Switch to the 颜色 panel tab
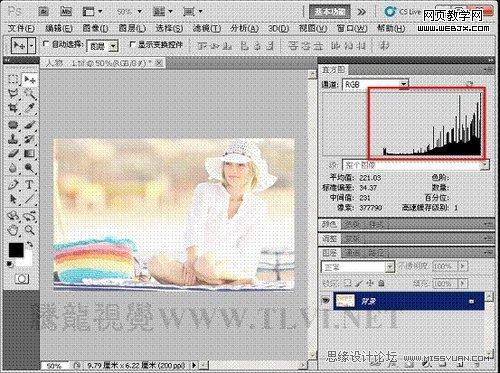The image size is (500, 373). pos(329,224)
